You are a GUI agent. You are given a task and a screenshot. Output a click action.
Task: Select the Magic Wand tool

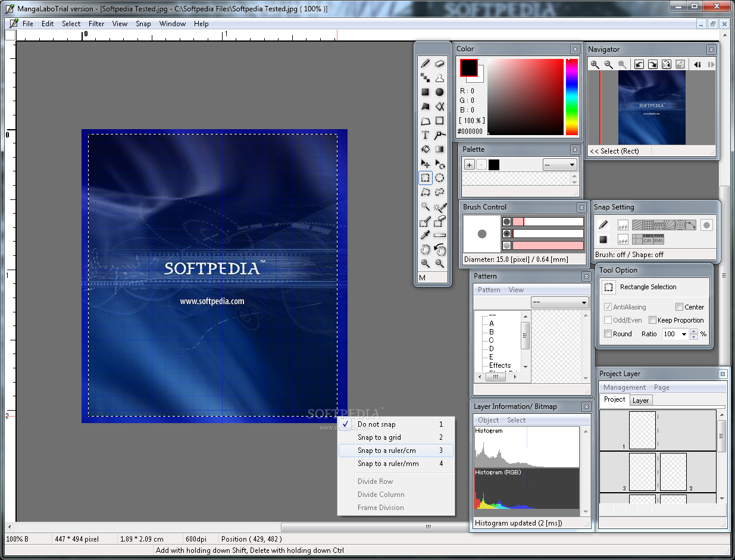pyautogui.click(x=425, y=207)
